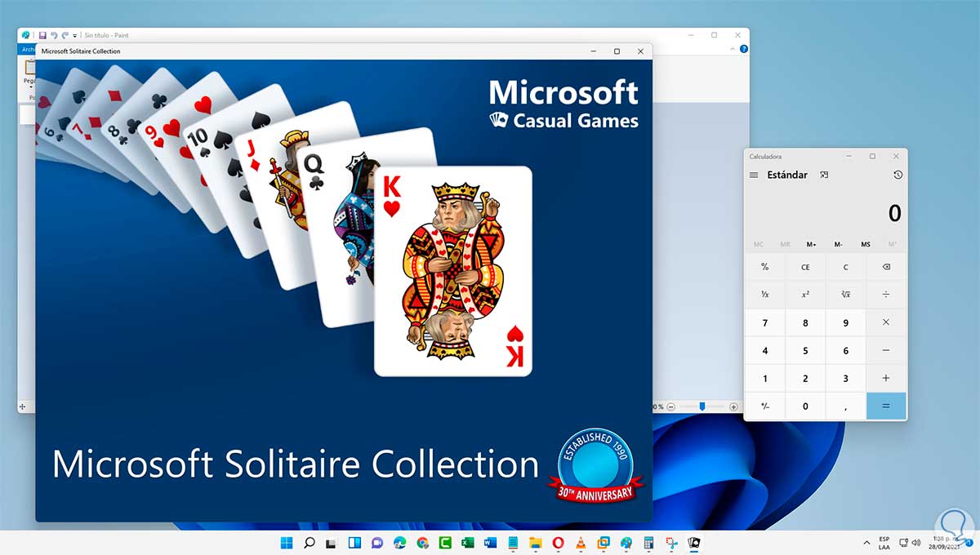Click digit 1 in Calculator
The image size is (980, 555).
tap(764, 379)
